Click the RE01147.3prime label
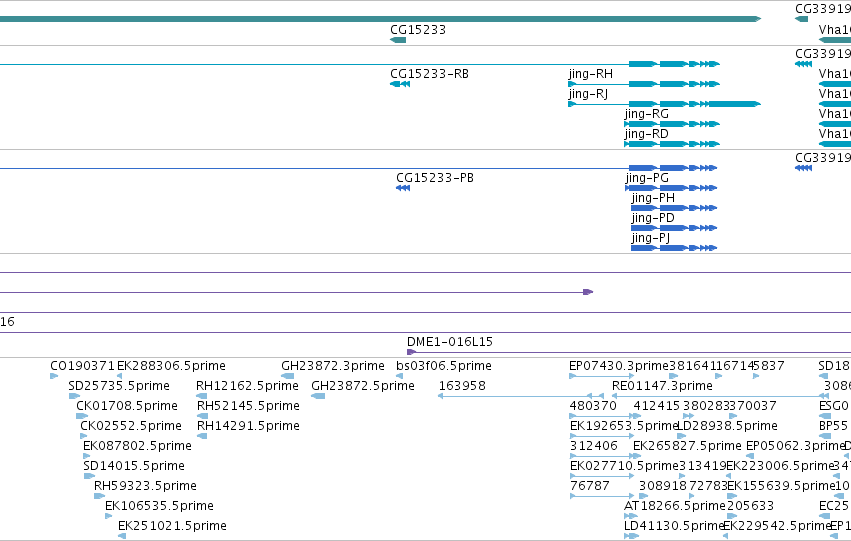Screen dimensions: 851x541 click(662, 386)
